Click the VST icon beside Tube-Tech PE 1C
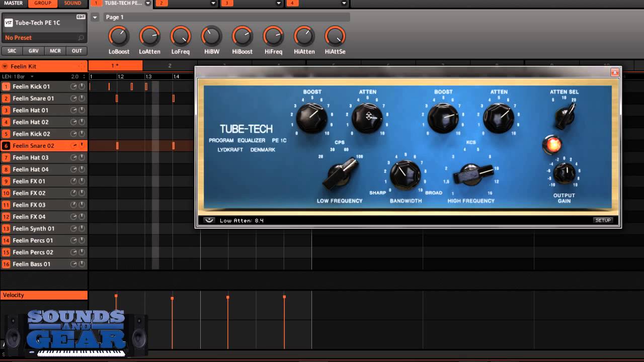This screenshot has width=644, height=362. (x=9, y=23)
